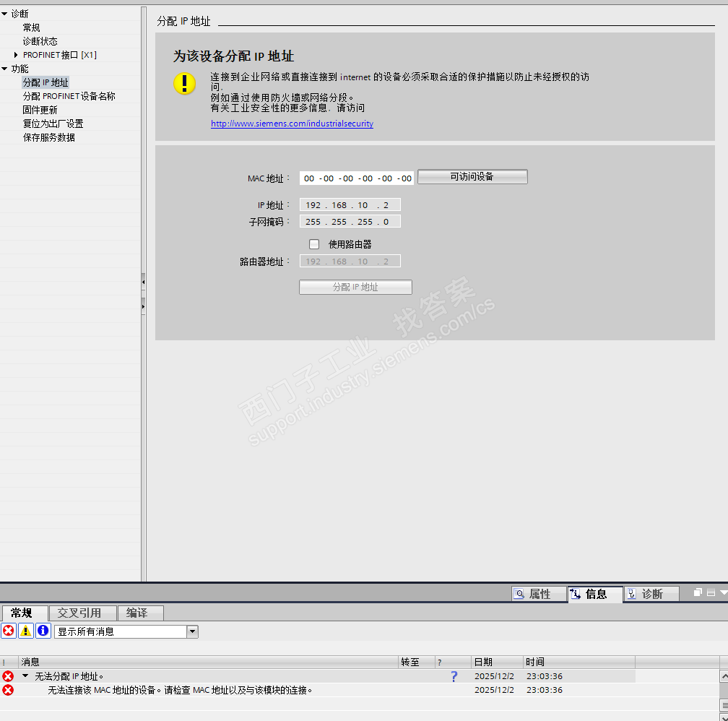Expand navigation pane with right splitter arrow
Viewport: 728px width, 721px height.
click(144, 306)
